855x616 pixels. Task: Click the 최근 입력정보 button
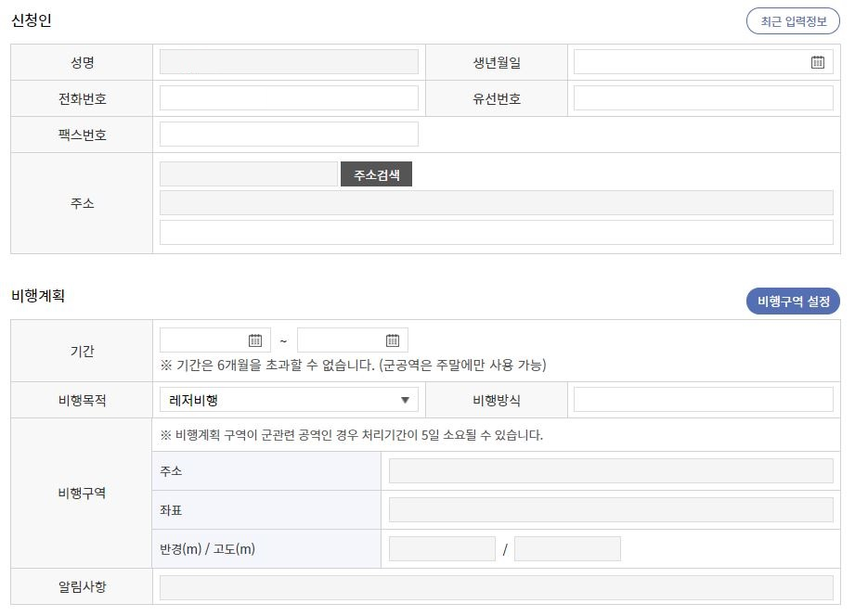tap(793, 21)
